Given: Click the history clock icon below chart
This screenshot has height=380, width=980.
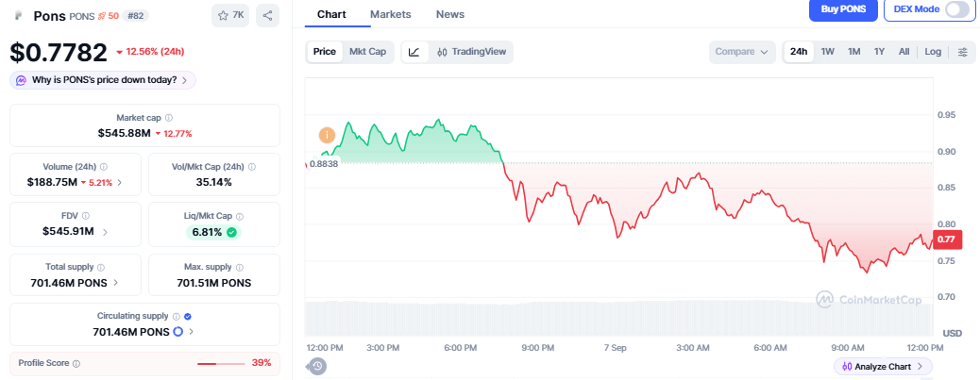Looking at the screenshot, I should 317,366.
